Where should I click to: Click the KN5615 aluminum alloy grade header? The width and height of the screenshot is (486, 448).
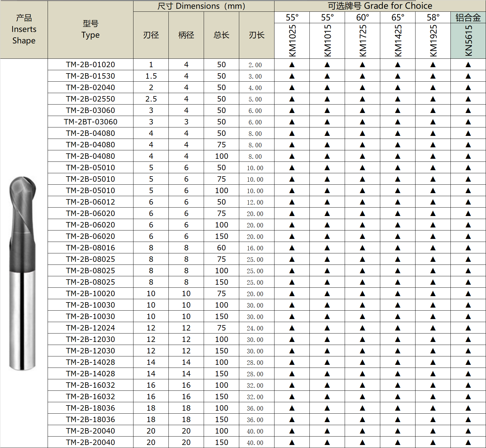point(468,41)
